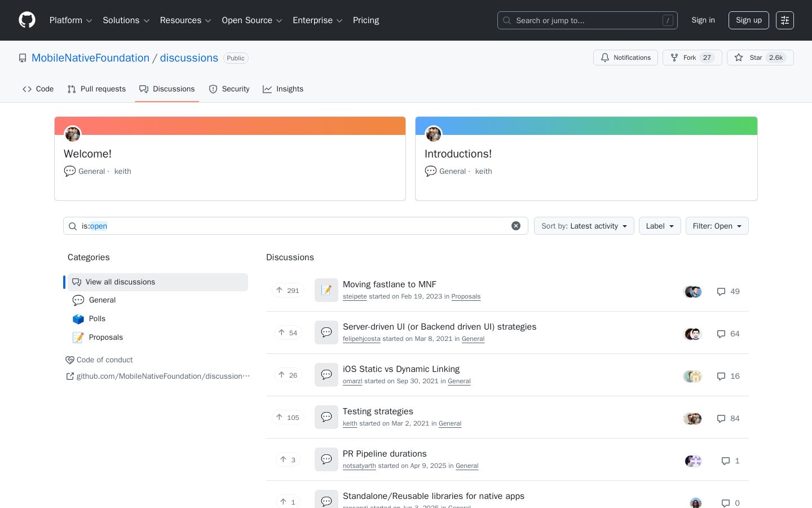
Task: Upvote the Moving fastlane to MNF discussion
Action: [x=288, y=291]
